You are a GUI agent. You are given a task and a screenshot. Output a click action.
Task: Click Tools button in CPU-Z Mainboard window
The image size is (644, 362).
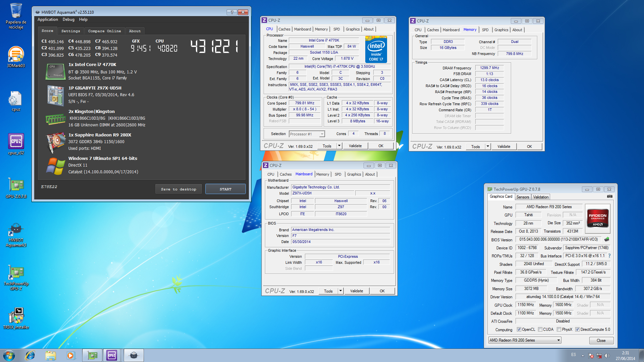click(x=328, y=291)
